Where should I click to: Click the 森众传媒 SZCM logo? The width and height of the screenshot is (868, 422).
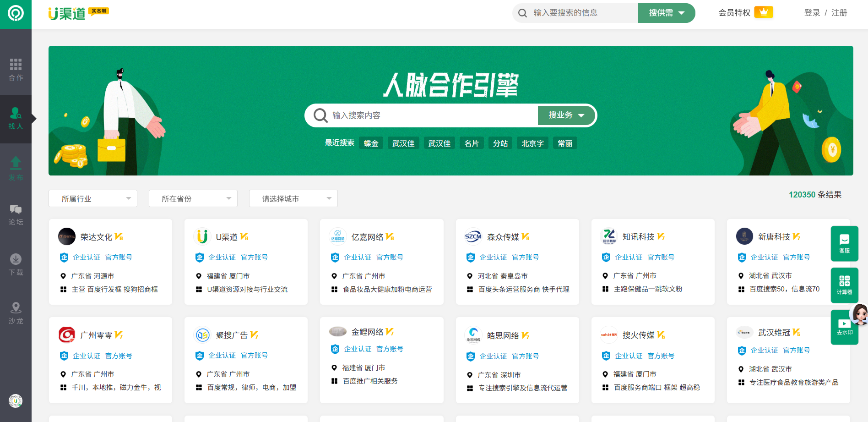(473, 236)
